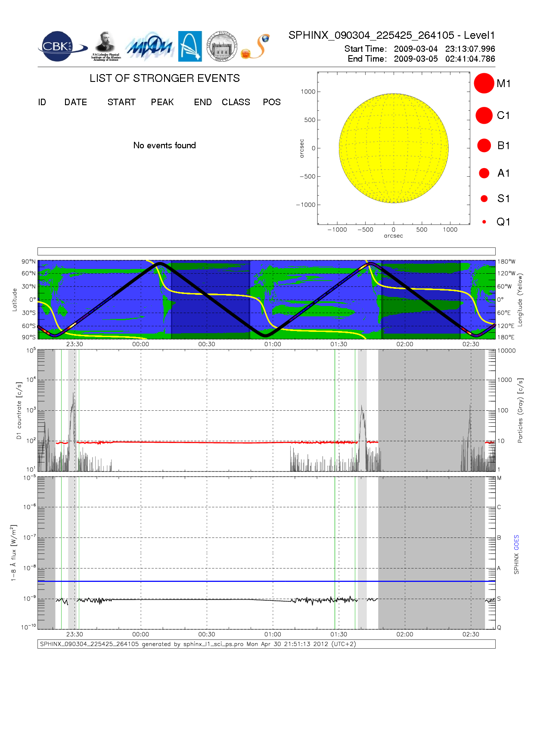
Task: Click the world map orbit track panel
Action: [267, 300]
